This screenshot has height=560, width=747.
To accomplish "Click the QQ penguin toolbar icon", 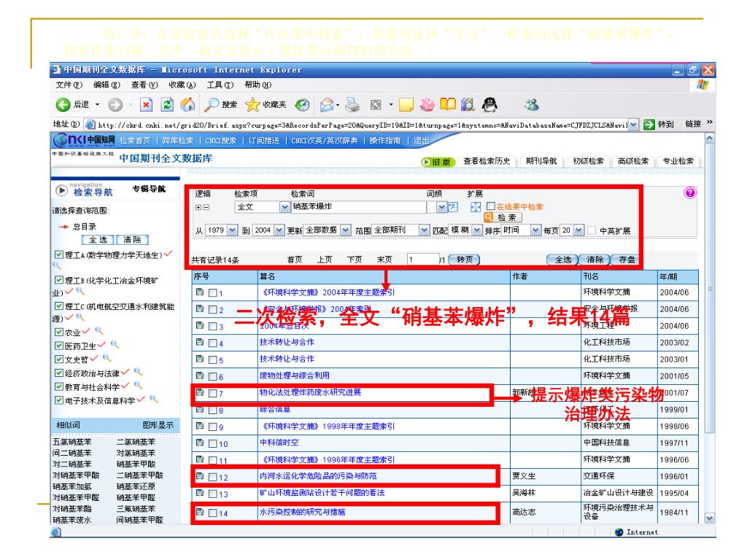I will [489, 104].
